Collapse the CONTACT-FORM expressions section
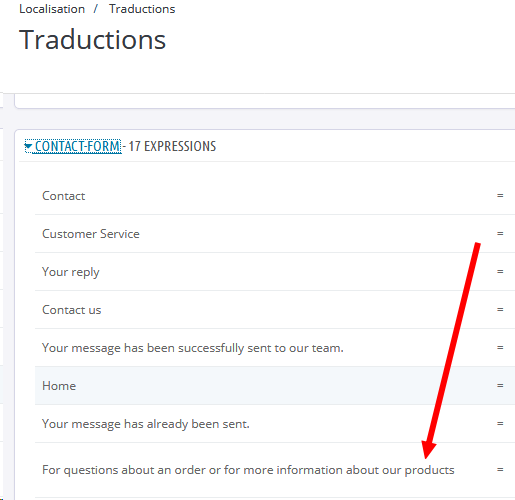Screen dimensions: 515x500 click(x=77, y=146)
